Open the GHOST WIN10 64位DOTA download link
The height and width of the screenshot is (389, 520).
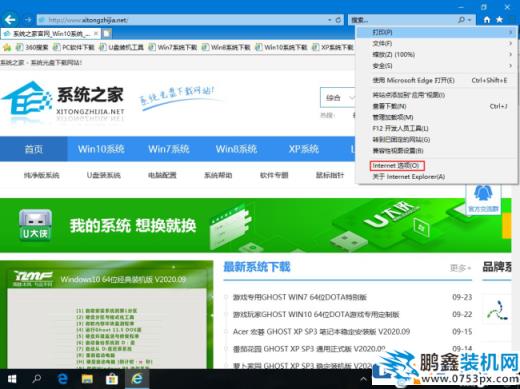(x=316, y=314)
